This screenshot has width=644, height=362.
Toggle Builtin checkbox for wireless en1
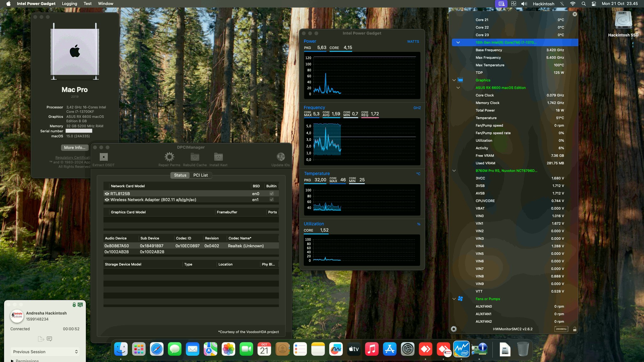[x=272, y=200]
